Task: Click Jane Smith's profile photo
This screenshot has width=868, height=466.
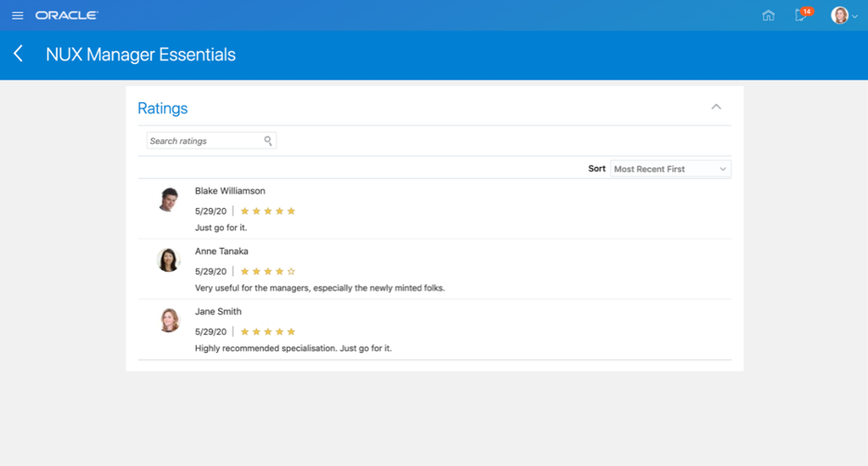Action: point(169,320)
